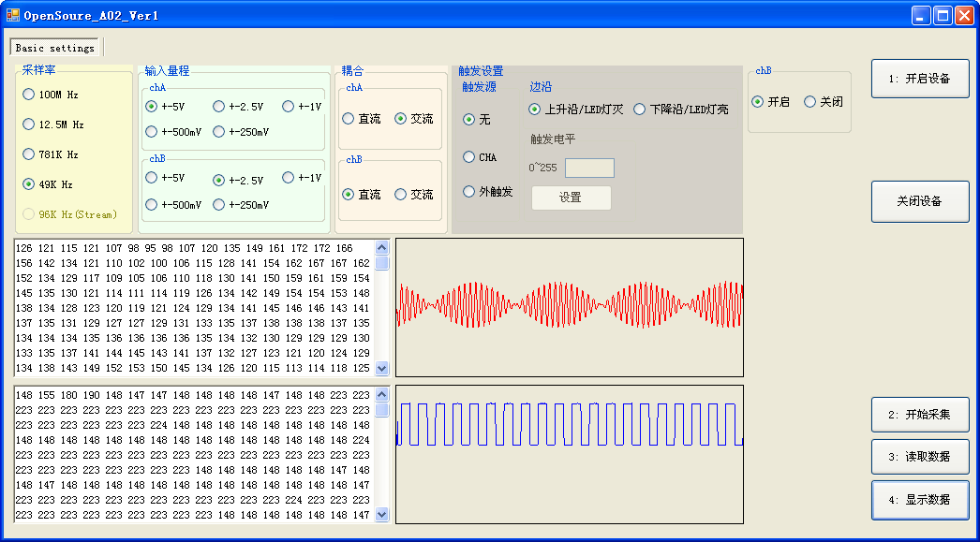This screenshot has width=980, height=542.
Task: Choose 交流 coupling for chB
Action: click(414, 195)
